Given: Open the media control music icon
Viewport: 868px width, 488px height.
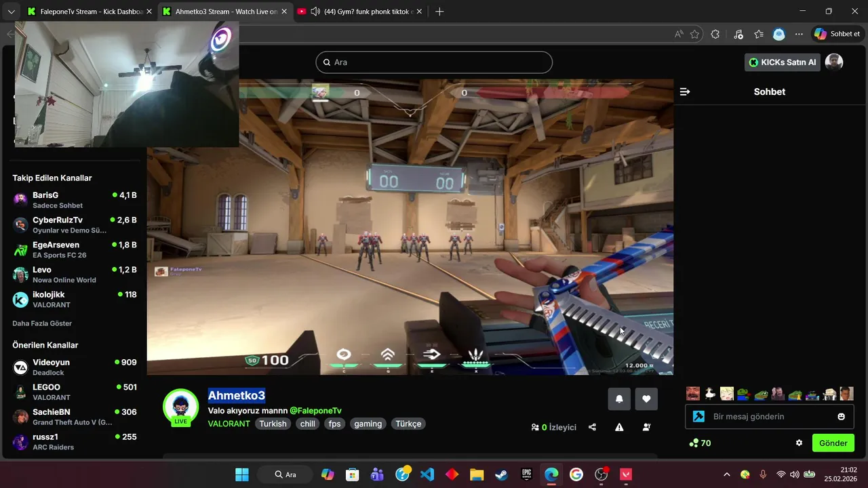Looking at the screenshot, I should pos(738,34).
